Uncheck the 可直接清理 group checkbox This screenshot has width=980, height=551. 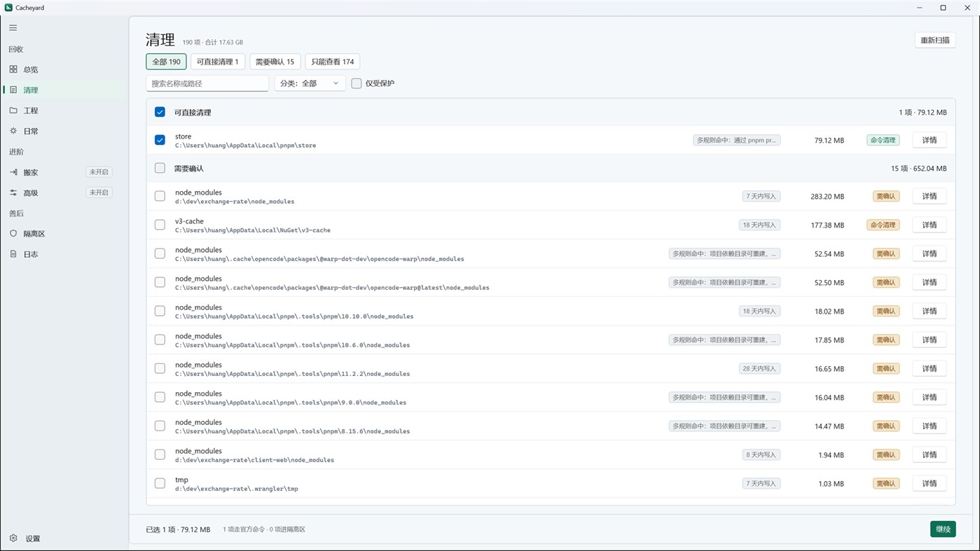pos(160,112)
